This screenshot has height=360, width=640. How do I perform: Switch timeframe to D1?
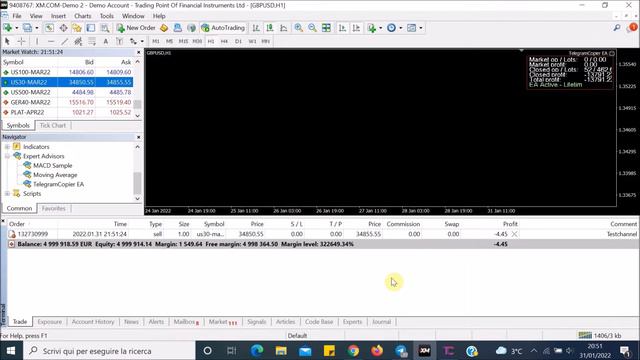[x=238, y=41]
